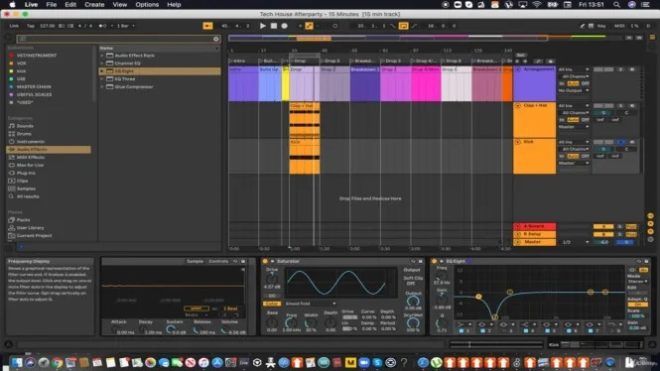This screenshot has height=371, width=660.
Task: Expand the EQ Three folder
Action: (102, 79)
